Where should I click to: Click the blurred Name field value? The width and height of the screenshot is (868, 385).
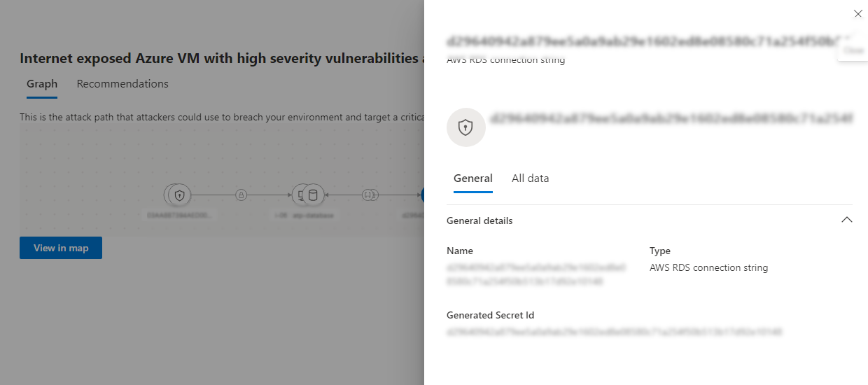pos(536,274)
